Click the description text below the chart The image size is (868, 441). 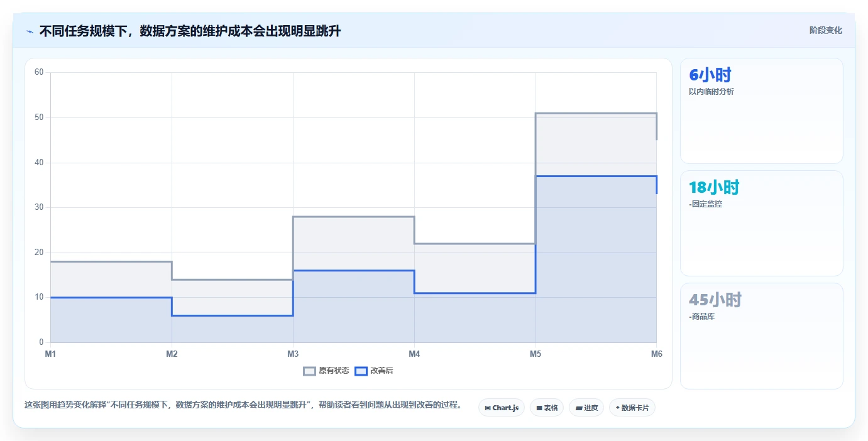pos(243,405)
